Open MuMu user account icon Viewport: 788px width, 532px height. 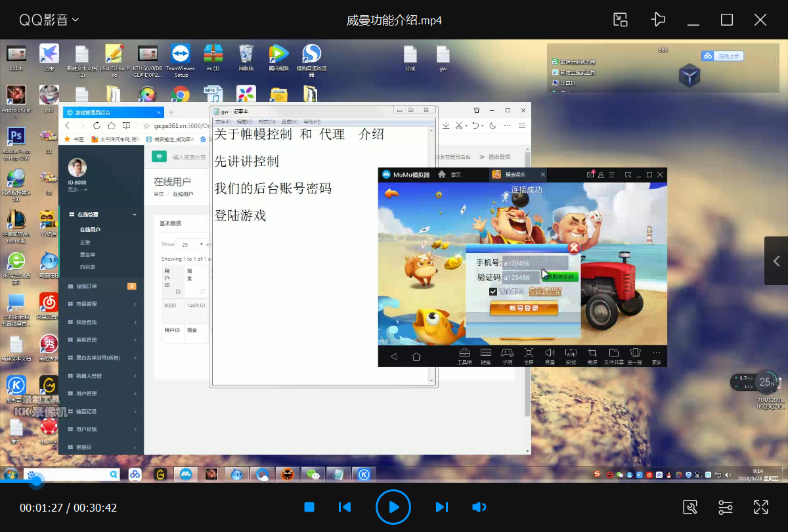point(601,175)
